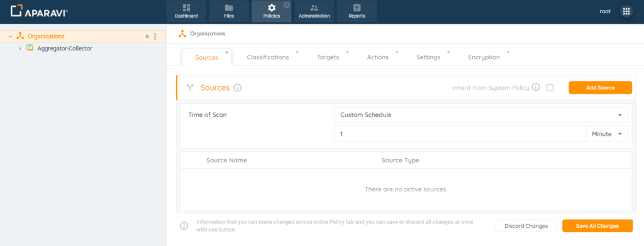Open the apps grid menu
644x246 pixels.
click(x=626, y=11)
